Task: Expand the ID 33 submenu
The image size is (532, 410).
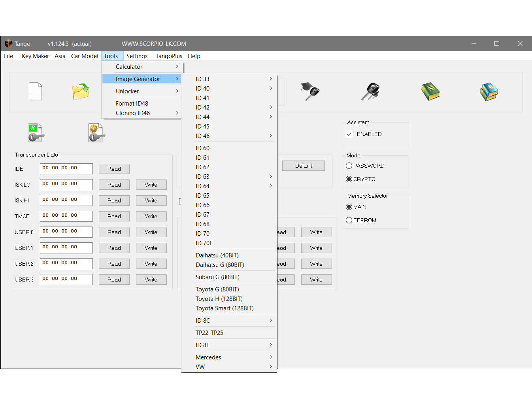Action: pos(229,79)
